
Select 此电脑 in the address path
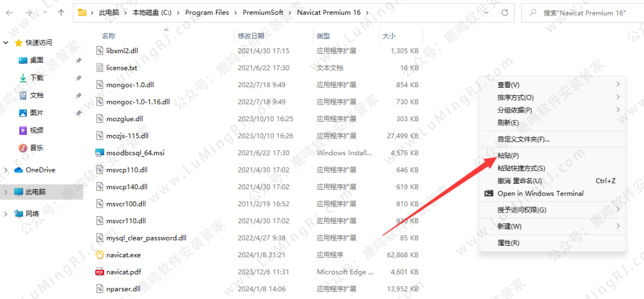[x=109, y=13]
